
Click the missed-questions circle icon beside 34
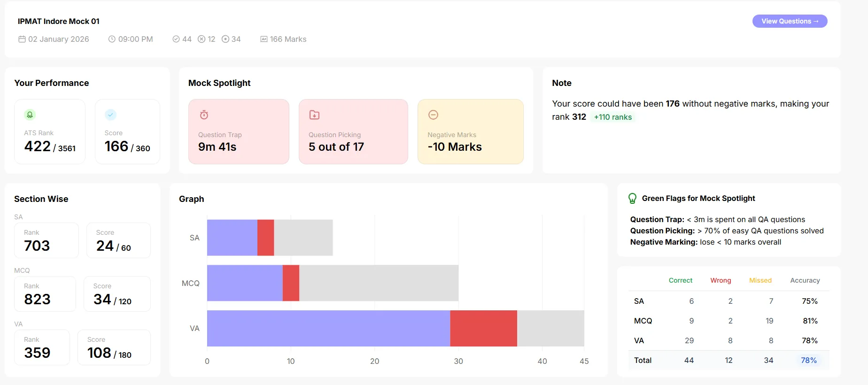tap(225, 39)
